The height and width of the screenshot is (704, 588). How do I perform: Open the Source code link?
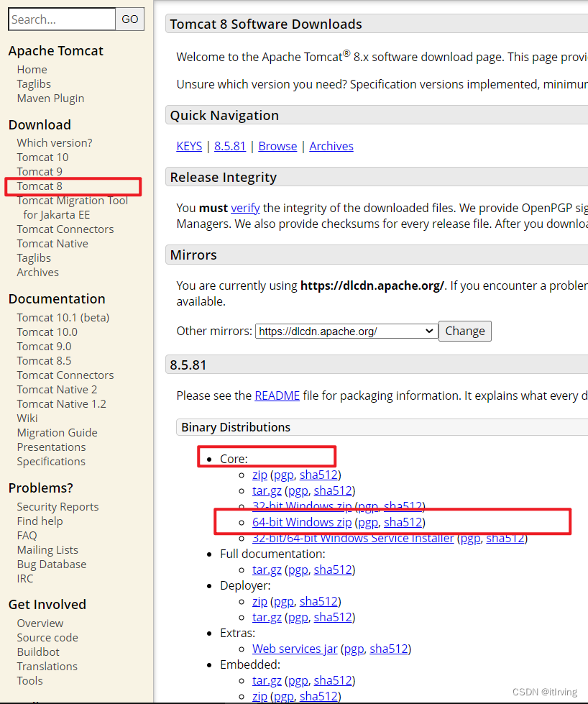tap(47, 638)
